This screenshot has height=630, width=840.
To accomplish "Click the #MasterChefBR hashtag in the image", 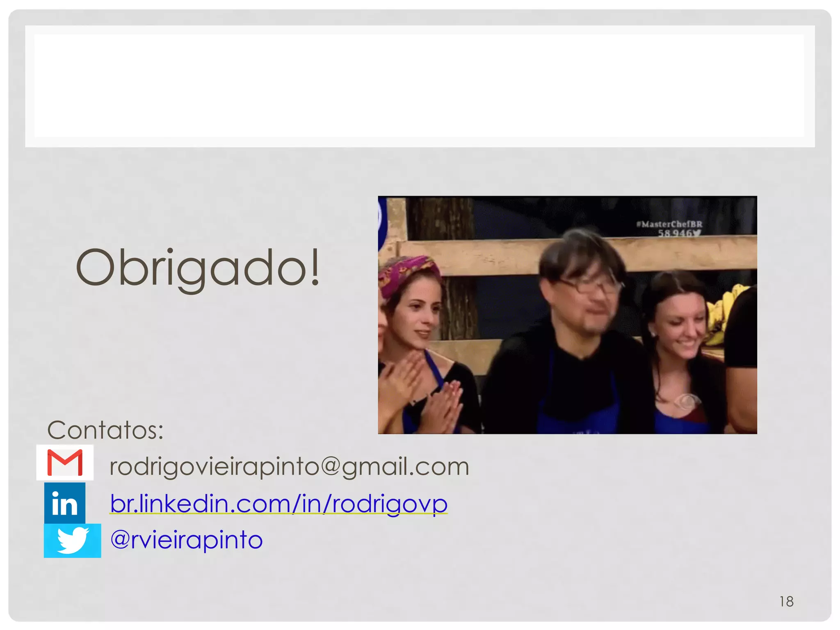I will coord(669,224).
